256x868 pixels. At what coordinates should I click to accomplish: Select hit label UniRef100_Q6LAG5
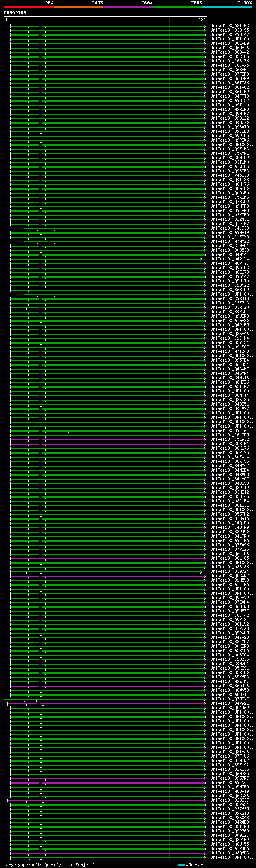tap(230, 558)
